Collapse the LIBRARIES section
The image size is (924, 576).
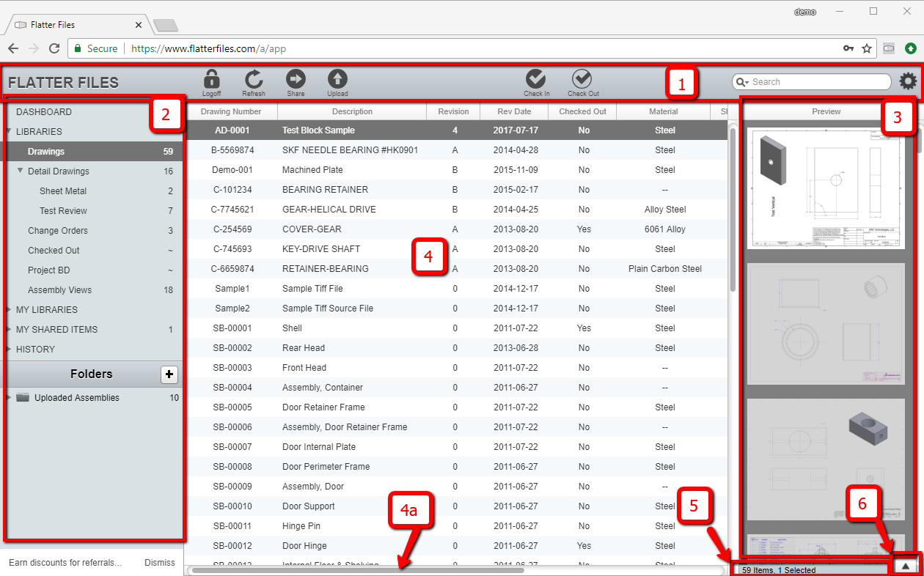[x=8, y=132]
